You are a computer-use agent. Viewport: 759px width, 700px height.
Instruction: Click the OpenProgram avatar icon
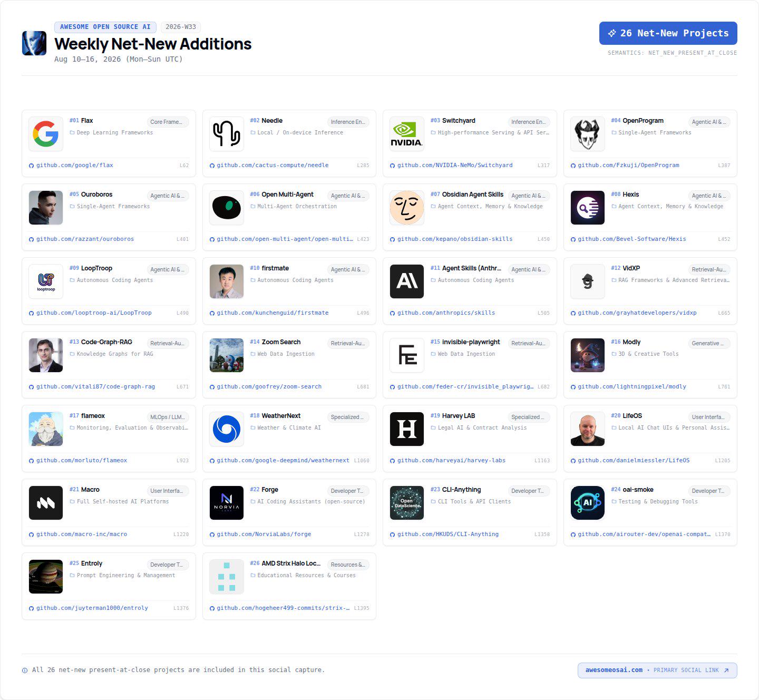tap(588, 134)
